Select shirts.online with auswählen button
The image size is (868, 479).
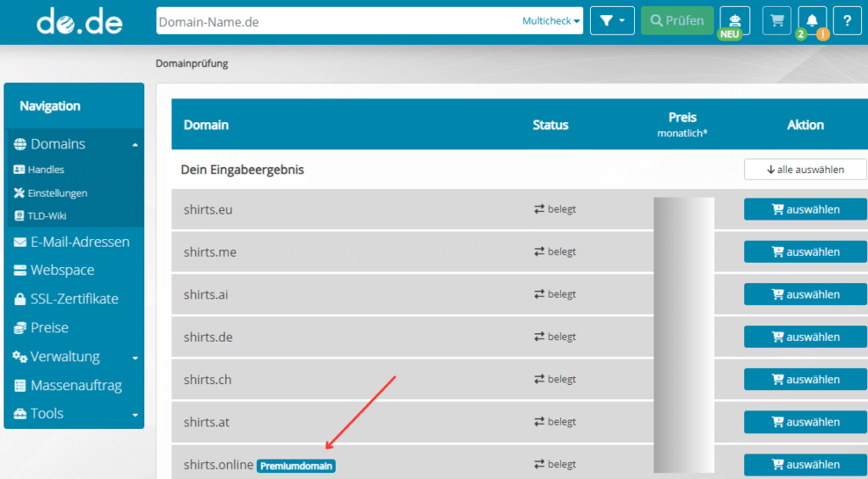(805, 465)
